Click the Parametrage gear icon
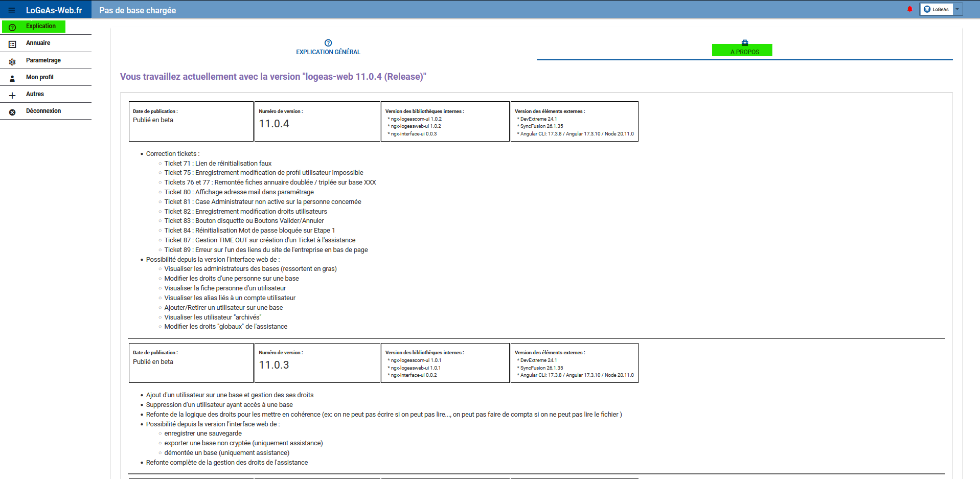 (x=12, y=62)
